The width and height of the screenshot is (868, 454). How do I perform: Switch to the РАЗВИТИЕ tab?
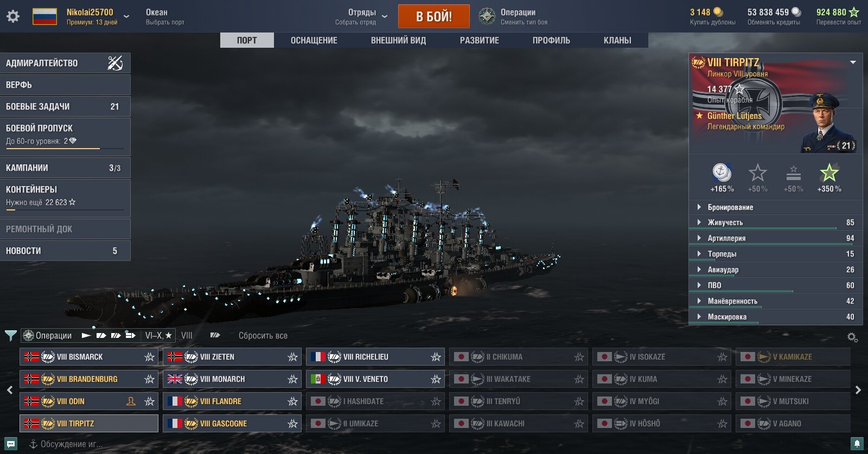coord(480,40)
